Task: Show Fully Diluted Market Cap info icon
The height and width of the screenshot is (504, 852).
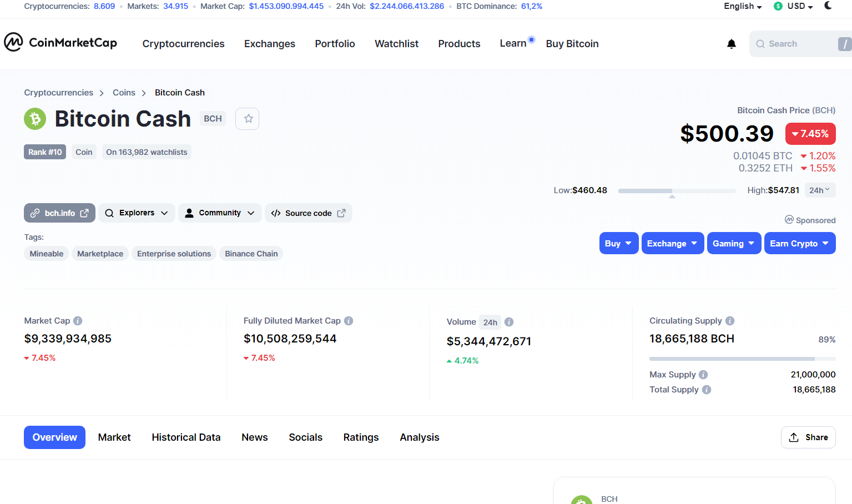Action: [349, 321]
